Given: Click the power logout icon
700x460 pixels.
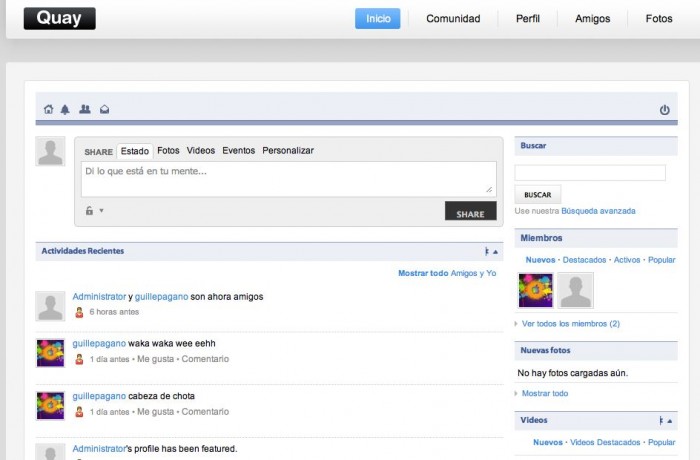Looking at the screenshot, I should pos(665,110).
